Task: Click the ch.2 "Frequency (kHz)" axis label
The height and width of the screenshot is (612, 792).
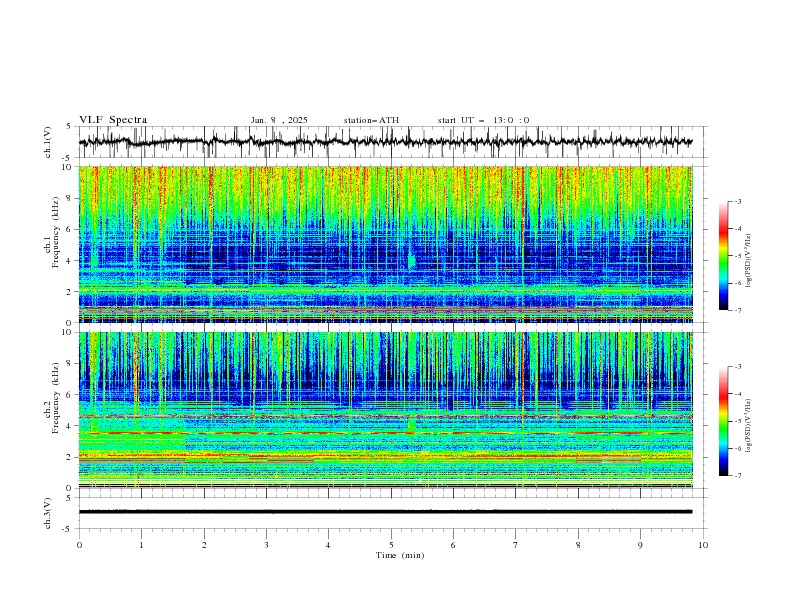Action: 56,397
